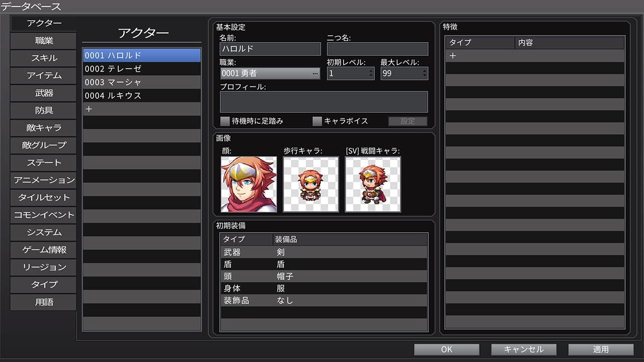This screenshot has height=362, width=644.
Task: Toggle the キャラボイス checkbox
Action: click(x=317, y=121)
